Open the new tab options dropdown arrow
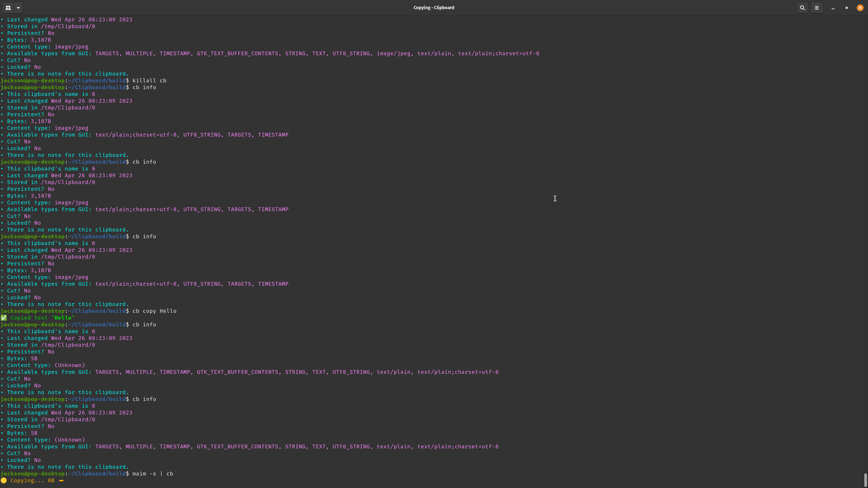868x488 pixels. (x=18, y=7)
